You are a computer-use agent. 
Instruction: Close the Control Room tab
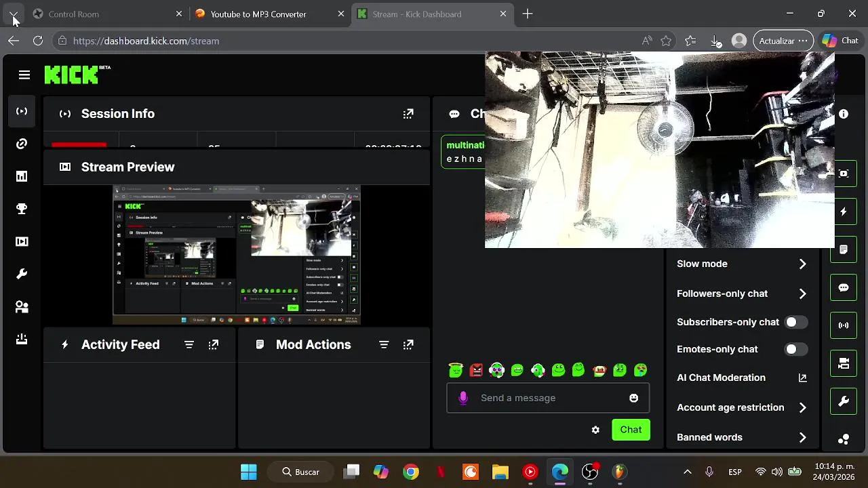pos(179,14)
